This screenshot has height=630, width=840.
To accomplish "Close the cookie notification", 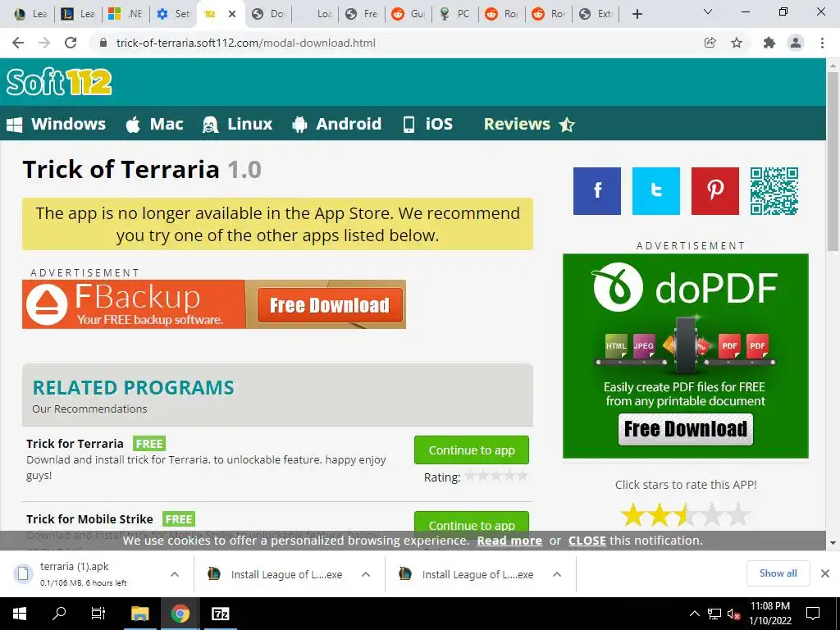I will coord(587,541).
